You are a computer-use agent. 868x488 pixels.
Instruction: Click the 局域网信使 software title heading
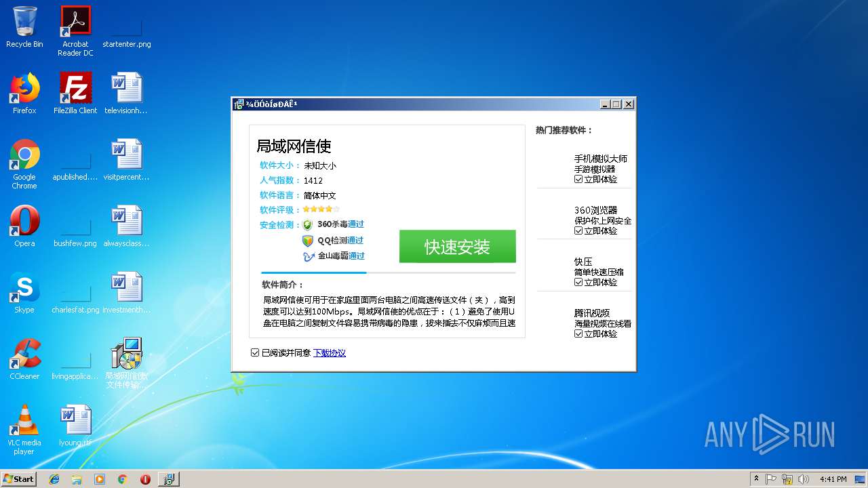(x=294, y=146)
